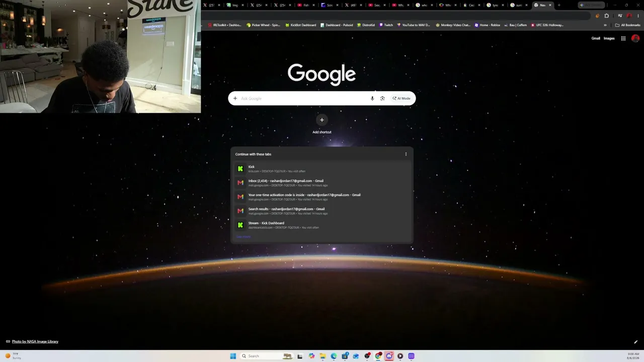Open the Kick suggested tab icon
This screenshot has width=644, height=362.
click(x=240, y=169)
